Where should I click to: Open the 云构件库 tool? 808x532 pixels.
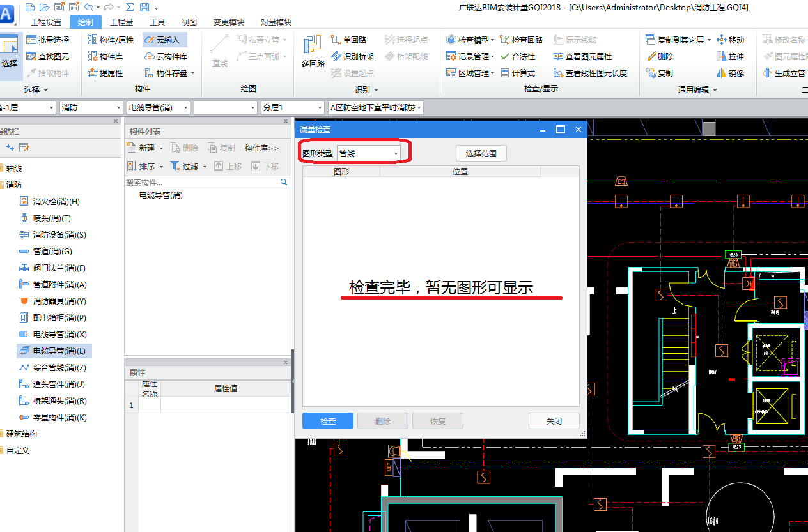[166, 56]
